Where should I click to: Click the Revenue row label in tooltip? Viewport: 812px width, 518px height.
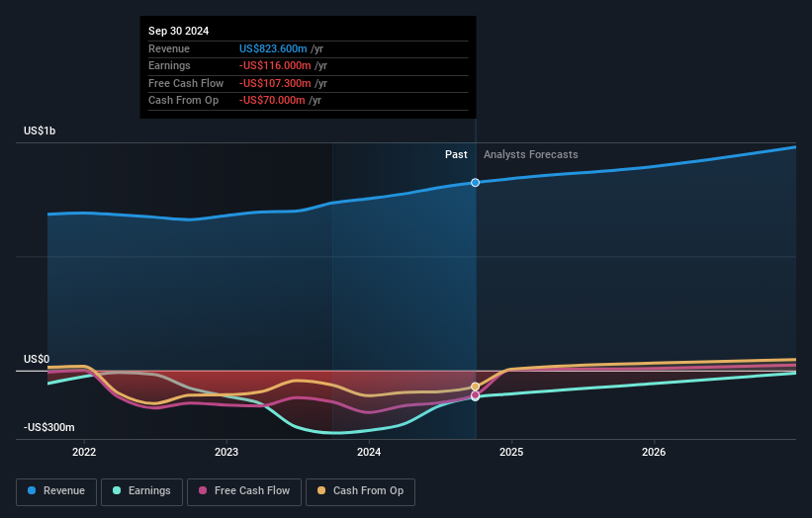click(x=169, y=48)
